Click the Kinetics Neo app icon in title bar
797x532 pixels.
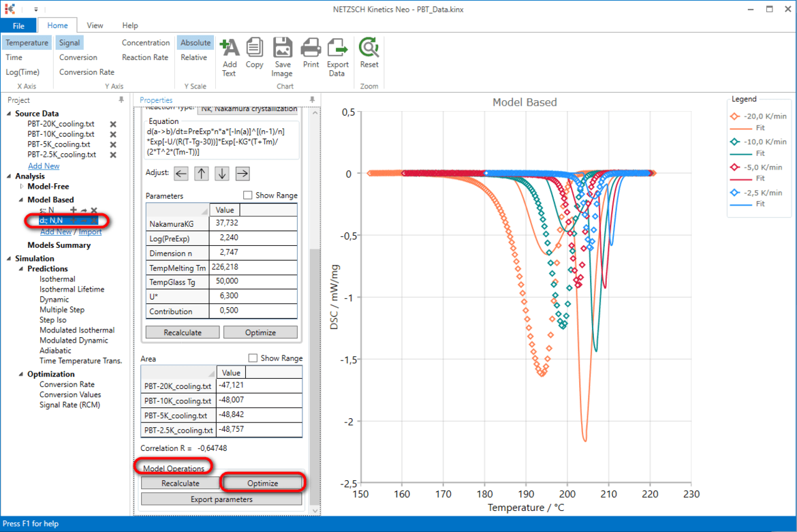point(10,9)
